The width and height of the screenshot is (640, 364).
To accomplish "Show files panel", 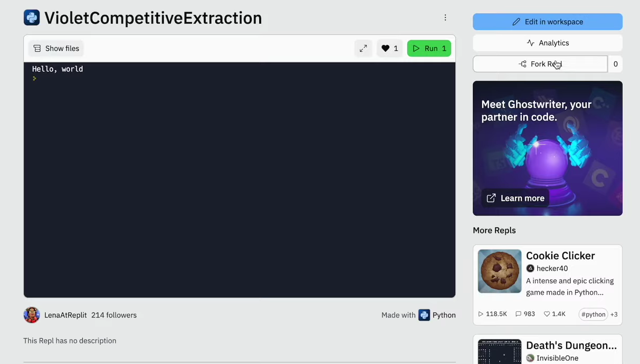I will pos(56,49).
